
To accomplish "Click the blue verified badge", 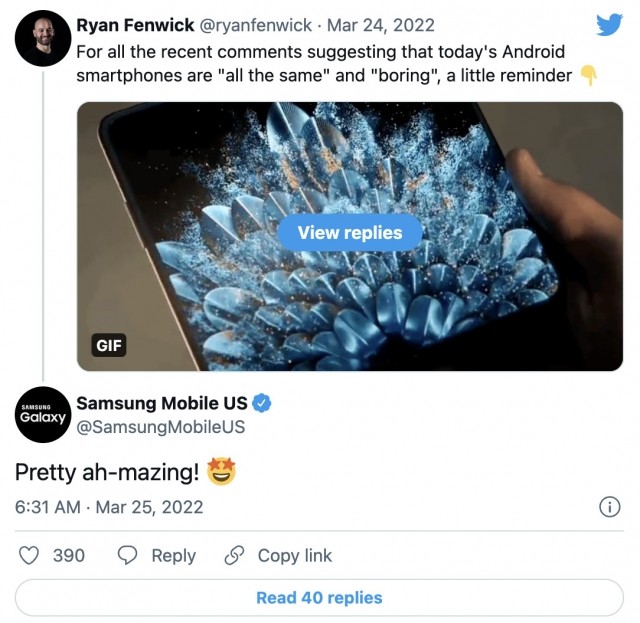I will [262, 404].
